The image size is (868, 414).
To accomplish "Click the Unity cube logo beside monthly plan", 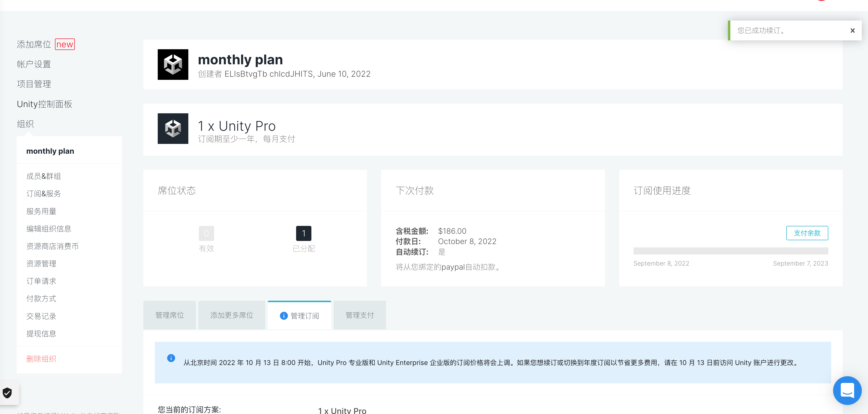I will pos(173,64).
